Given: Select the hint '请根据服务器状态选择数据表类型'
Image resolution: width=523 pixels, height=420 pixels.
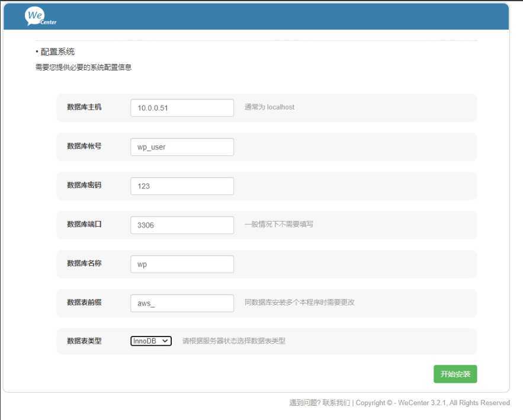Looking at the screenshot, I should [x=234, y=341].
